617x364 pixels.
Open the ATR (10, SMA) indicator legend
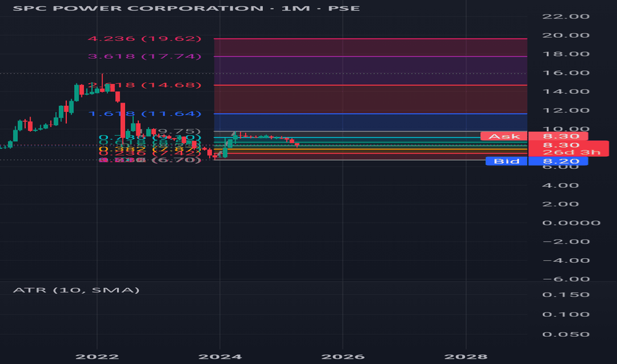[76, 290]
